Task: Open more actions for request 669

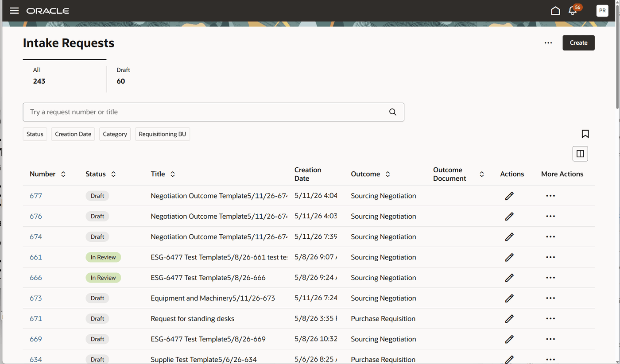Action: 550,339
